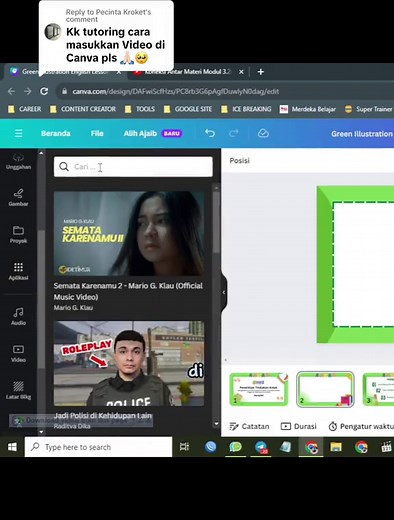Click the results scrollbar down arrow
This screenshot has width=394, height=520.
tap(216, 424)
